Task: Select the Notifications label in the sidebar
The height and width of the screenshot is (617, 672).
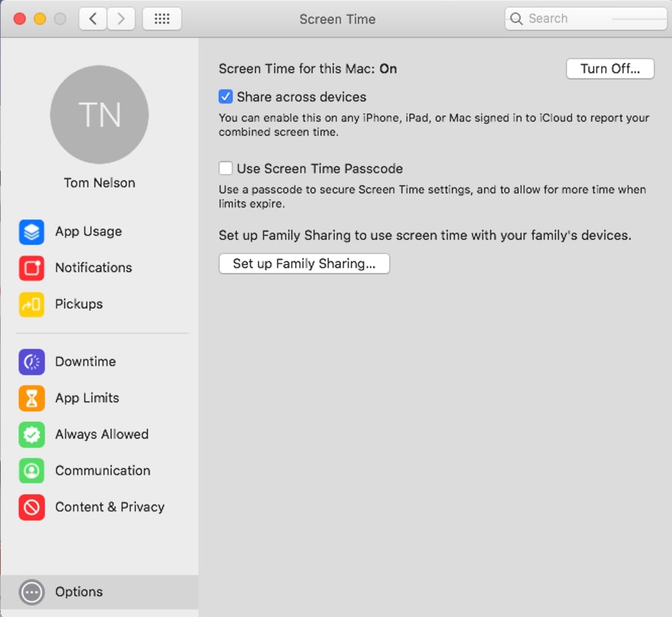Action: coord(93,268)
